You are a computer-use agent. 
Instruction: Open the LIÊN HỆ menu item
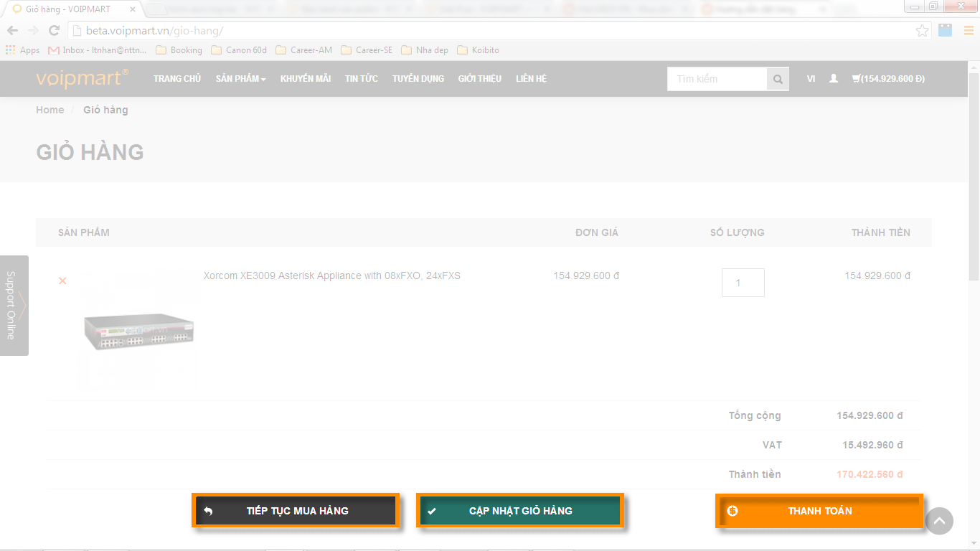coord(531,79)
